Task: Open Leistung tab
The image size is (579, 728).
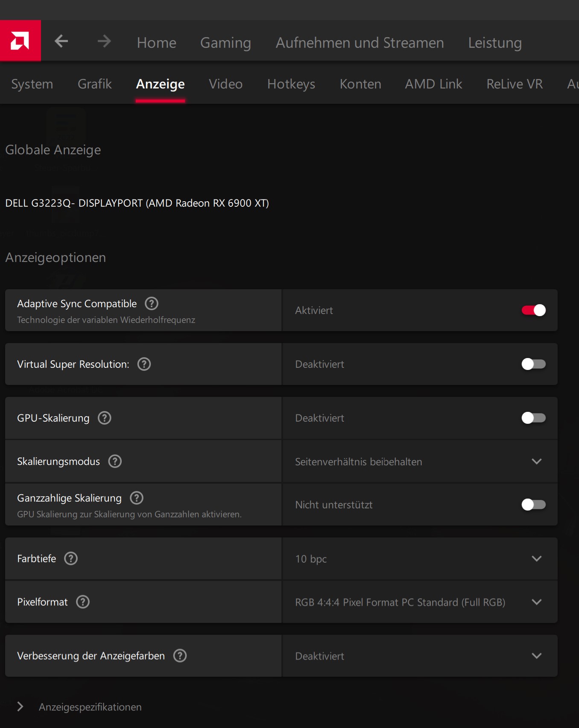Action: coord(495,43)
